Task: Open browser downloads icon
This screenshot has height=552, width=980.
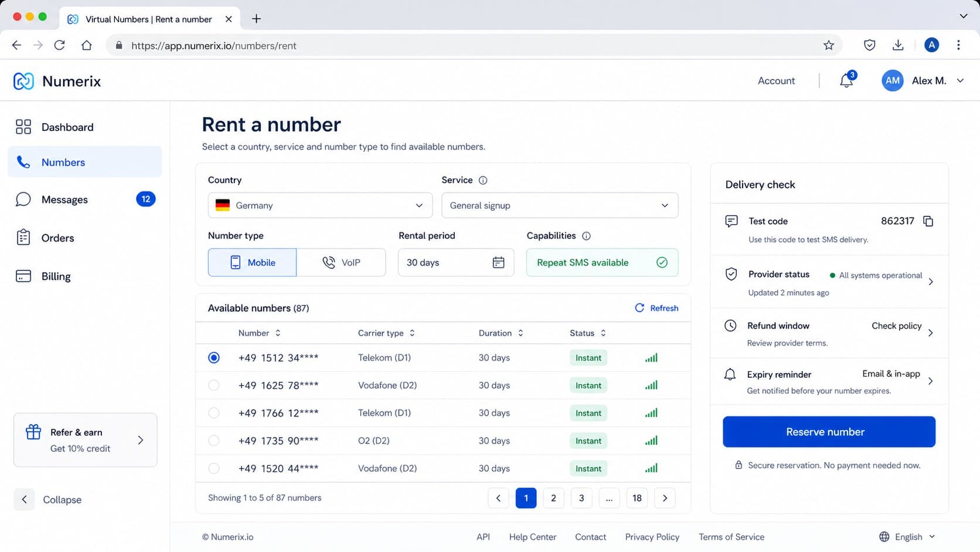Action: pyautogui.click(x=898, y=45)
